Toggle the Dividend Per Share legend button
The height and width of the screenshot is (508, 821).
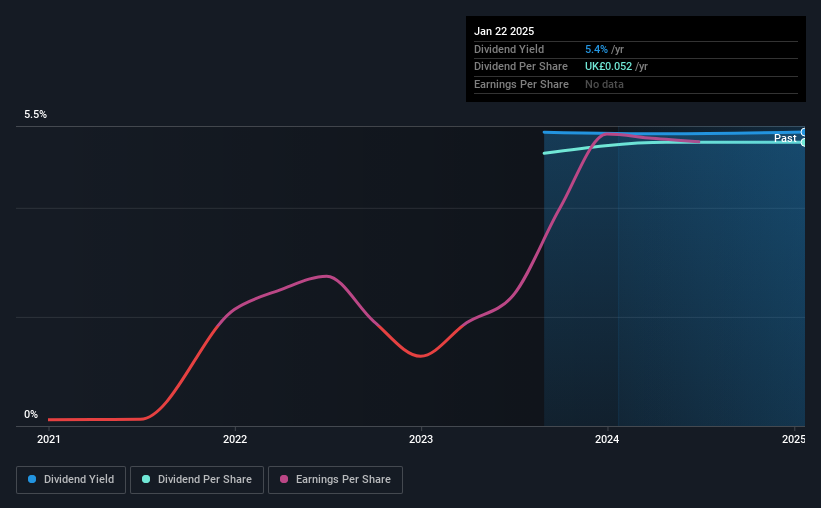pos(197,480)
